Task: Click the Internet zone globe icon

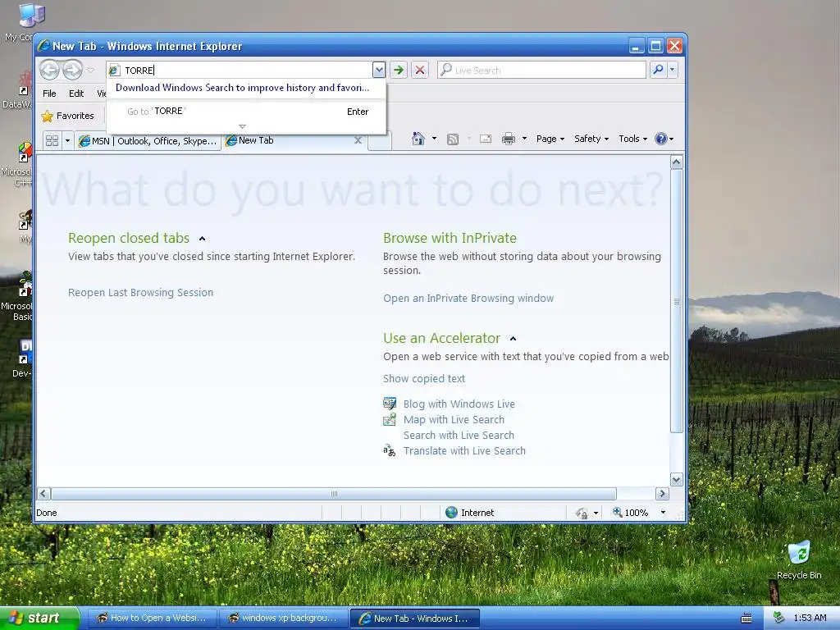Action: coord(452,513)
